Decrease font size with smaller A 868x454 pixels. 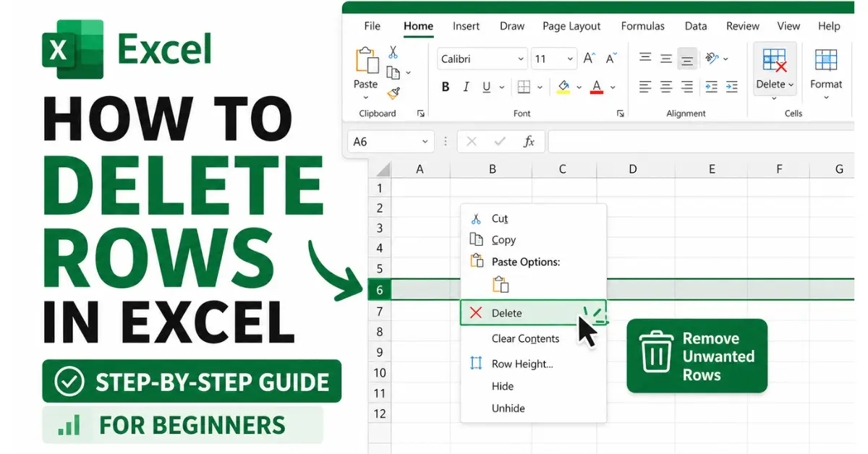(x=611, y=59)
